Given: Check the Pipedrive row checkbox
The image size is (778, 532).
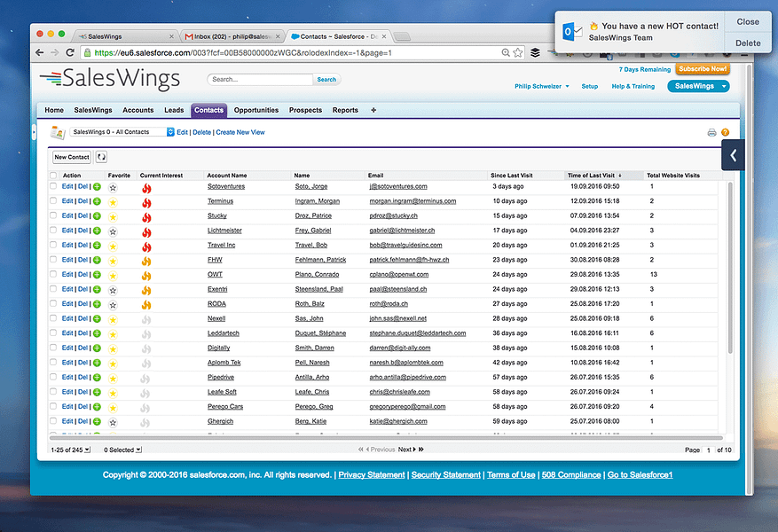Looking at the screenshot, I should [53, 378].
